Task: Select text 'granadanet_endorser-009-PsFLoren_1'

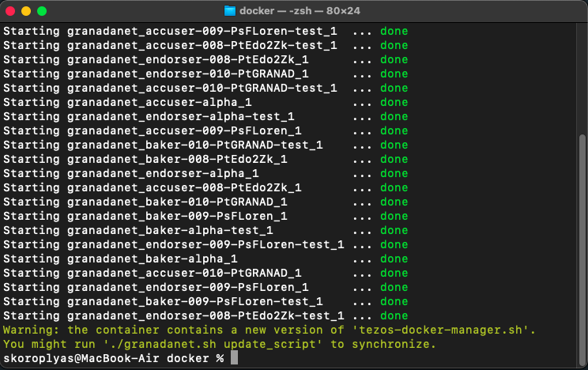Action: [x=188, y=288]
